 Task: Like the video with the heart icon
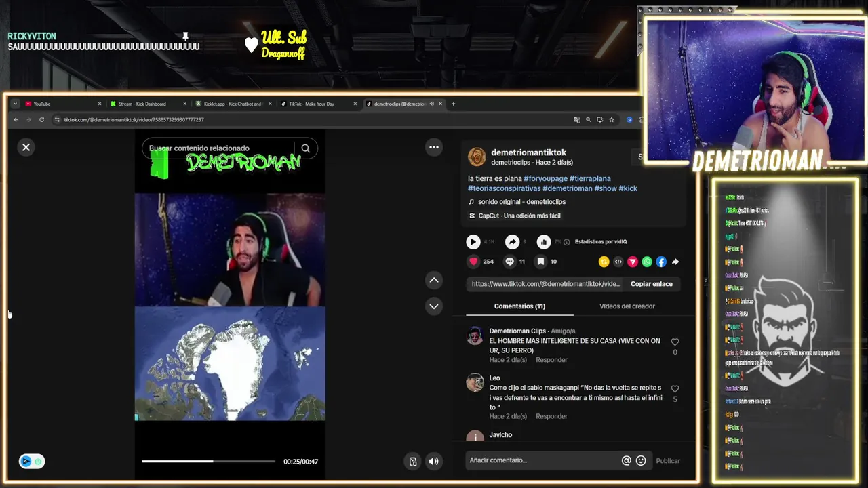pos(473,262)
